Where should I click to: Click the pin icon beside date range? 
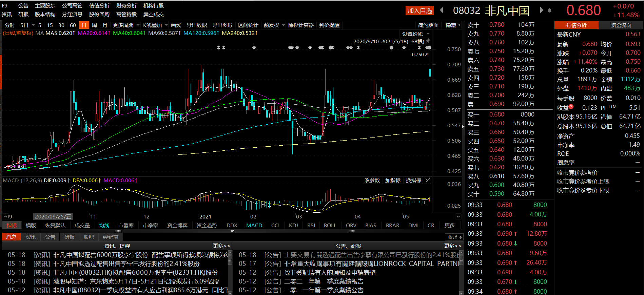coord(428,41)
